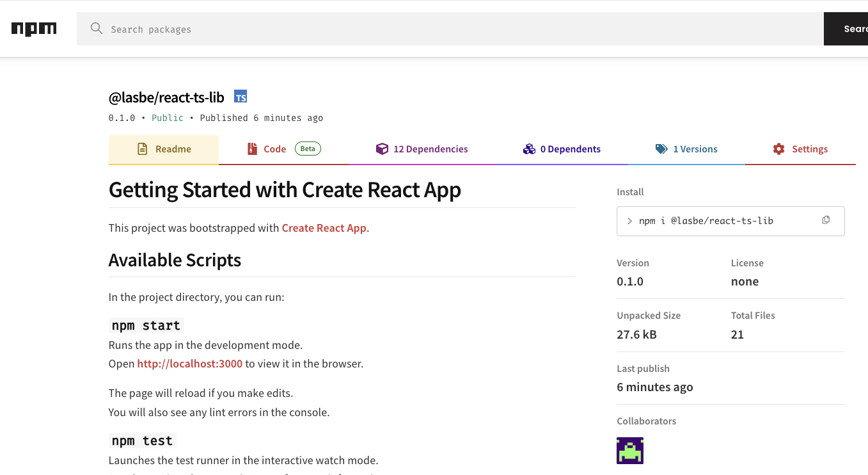Click the Install label
This screenshot has width=868, height=475.
click(630, 192)
